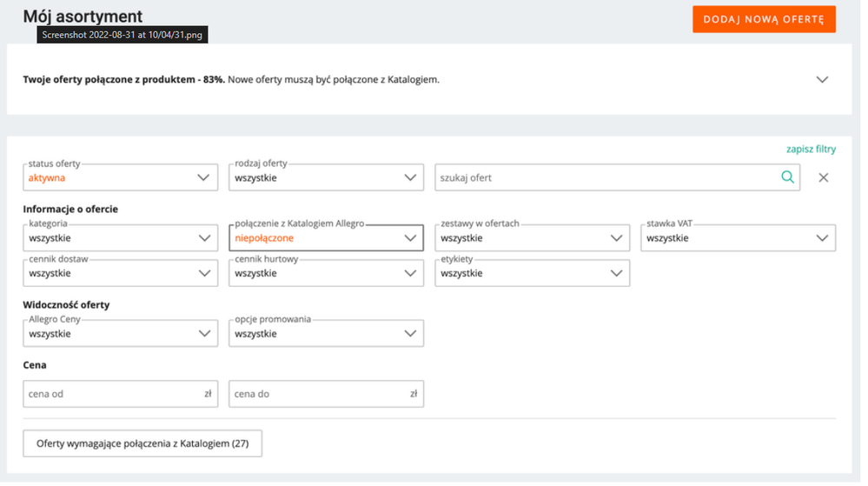This screenshot has width=868, height=486.
Task: Open 'połączenie z Katalogiem Allegro' dropdown
Action: 327,239
